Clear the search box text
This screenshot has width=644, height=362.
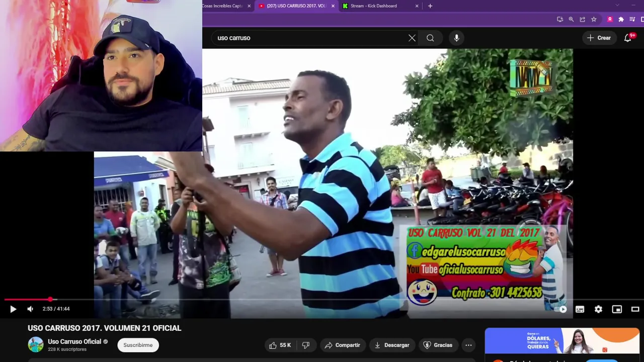[x=412, y=38]
